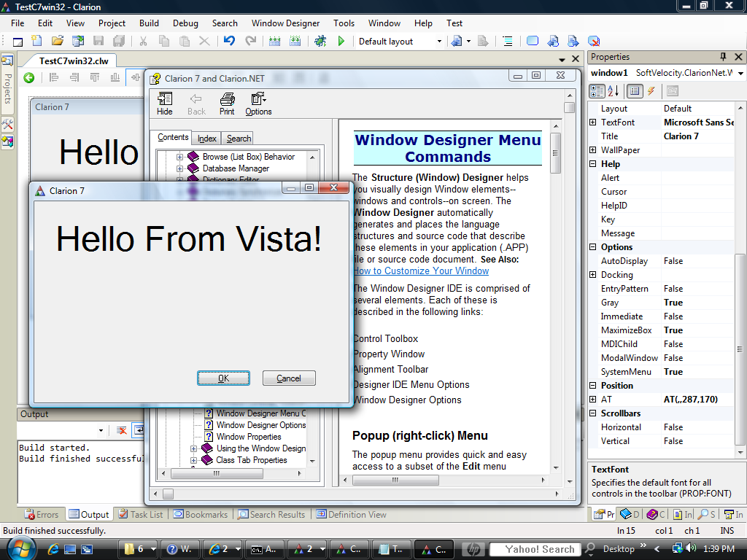Expand the AT position property

tap(592, 400)
